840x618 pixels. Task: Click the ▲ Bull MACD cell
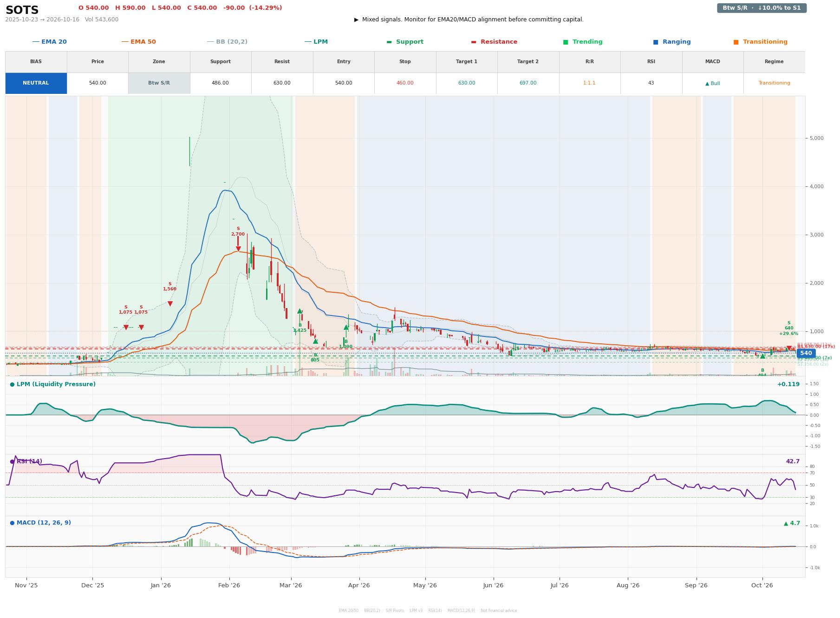[x=712, y=83]
